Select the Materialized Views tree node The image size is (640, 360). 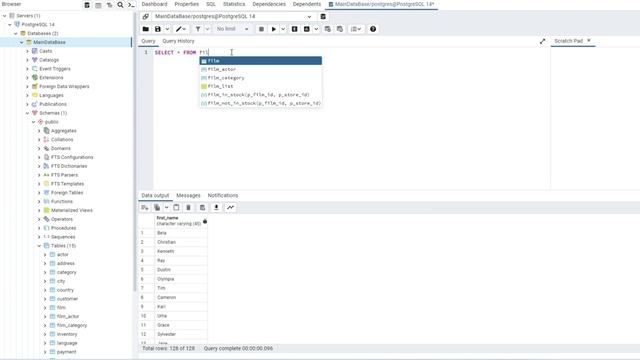coord(71,210)
